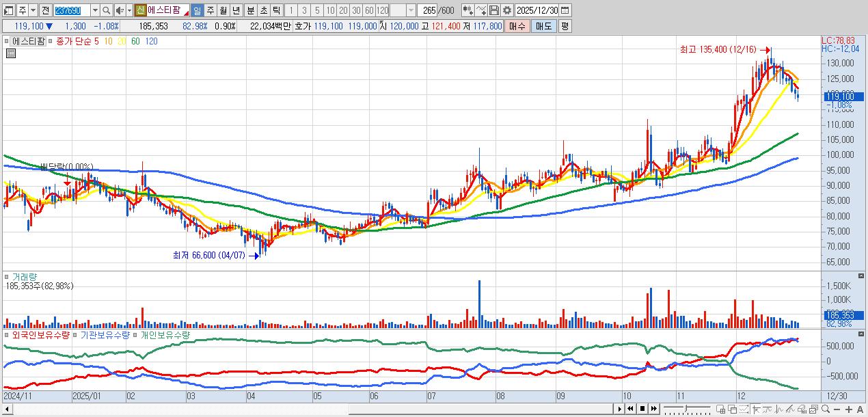Switch to second 초 chart period

(263, 10)
